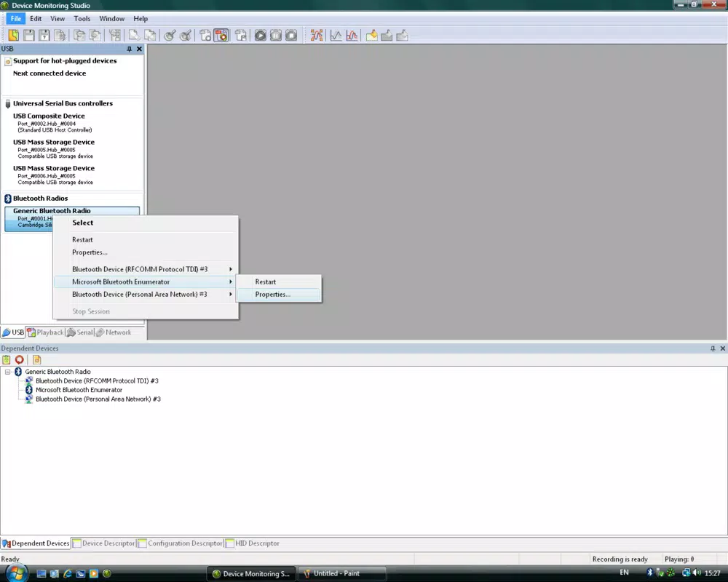Open the Tools menu

82,19
